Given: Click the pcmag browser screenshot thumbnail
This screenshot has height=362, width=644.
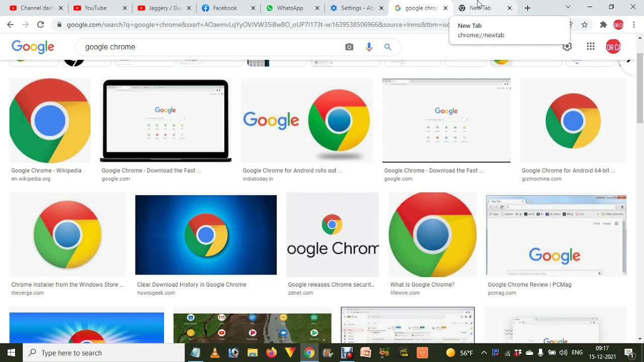Looking at the screenshot, I should (x=556, y=235).
